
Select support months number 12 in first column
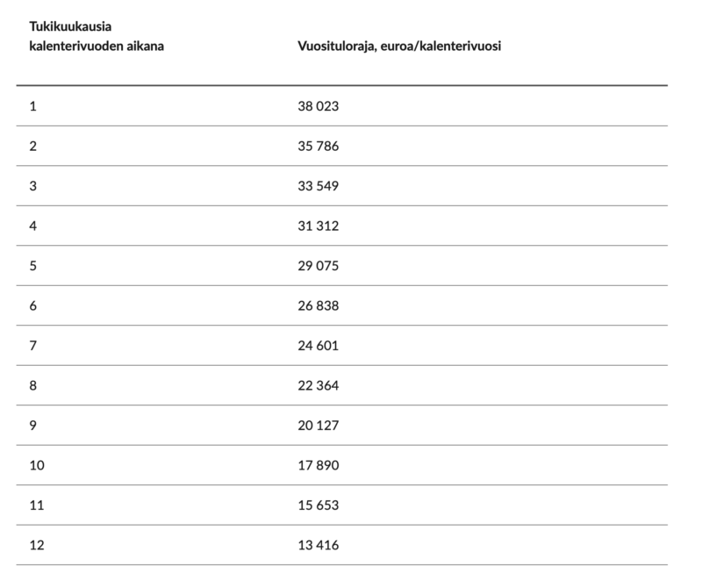point(36,545)
